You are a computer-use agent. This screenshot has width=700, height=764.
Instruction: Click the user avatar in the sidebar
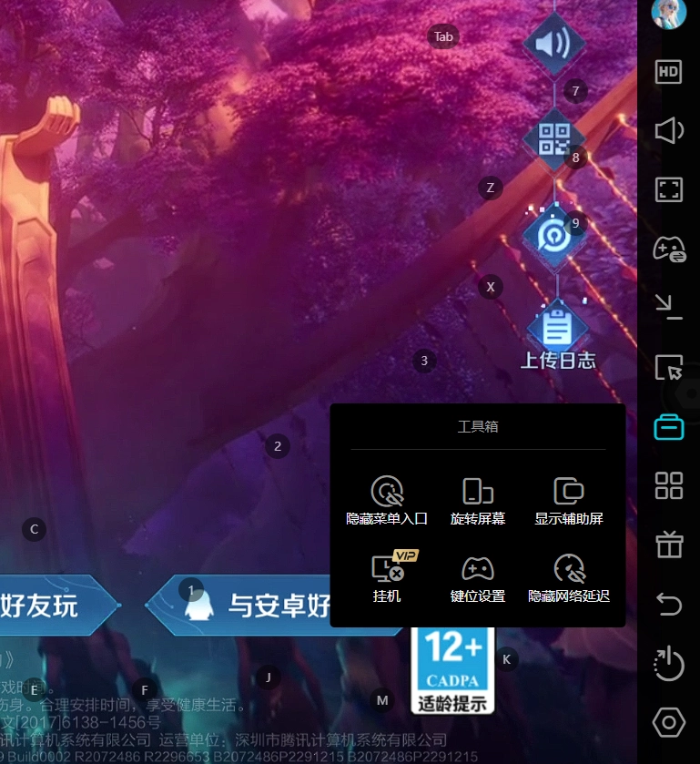coord(668,13)
